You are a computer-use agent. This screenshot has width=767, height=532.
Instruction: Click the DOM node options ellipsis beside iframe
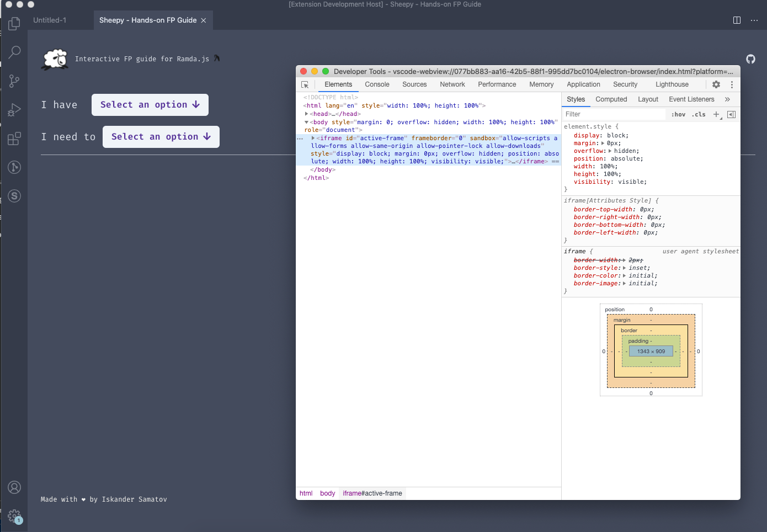300,139
